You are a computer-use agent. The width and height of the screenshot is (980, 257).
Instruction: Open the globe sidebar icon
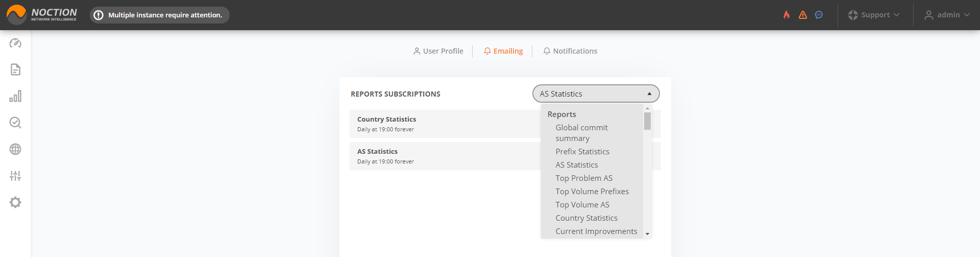[x=15, y=149]
